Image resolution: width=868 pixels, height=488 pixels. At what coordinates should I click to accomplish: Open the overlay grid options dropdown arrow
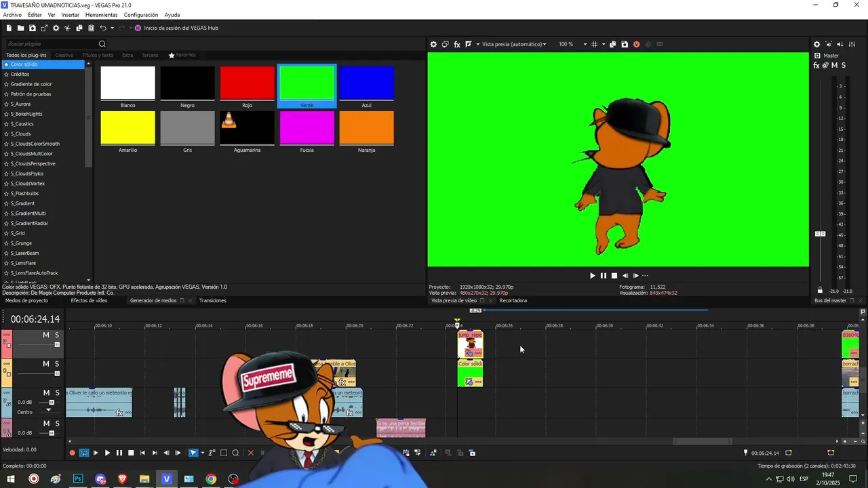602,44
